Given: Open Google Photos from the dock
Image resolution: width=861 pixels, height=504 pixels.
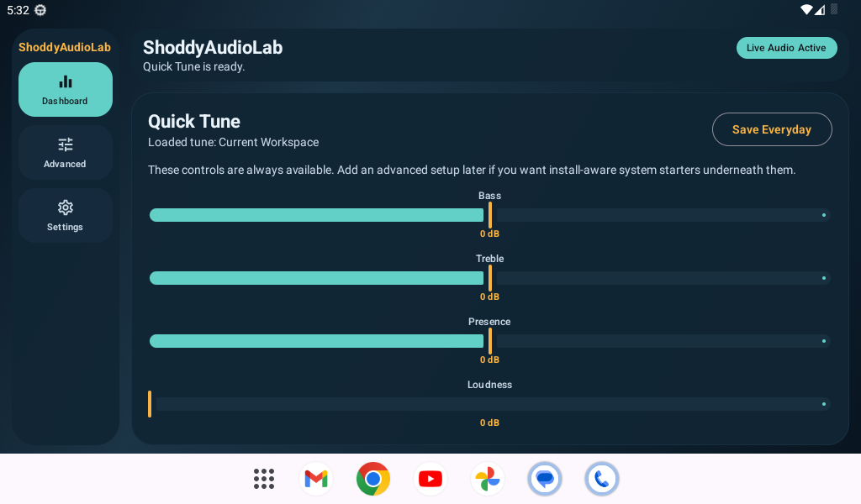Looking at the screenshot, I should click(x=487, y=479).
